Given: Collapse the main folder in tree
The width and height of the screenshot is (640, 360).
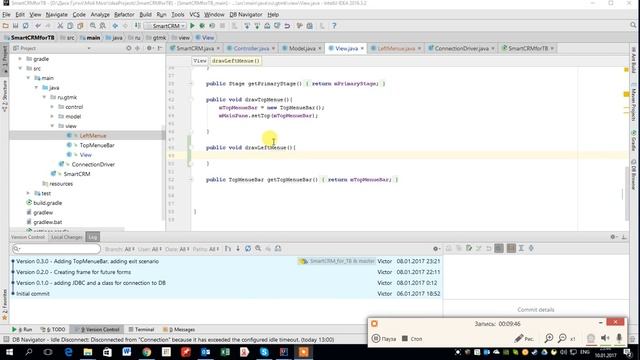Looking at the screenshot, I should [28, 78].
